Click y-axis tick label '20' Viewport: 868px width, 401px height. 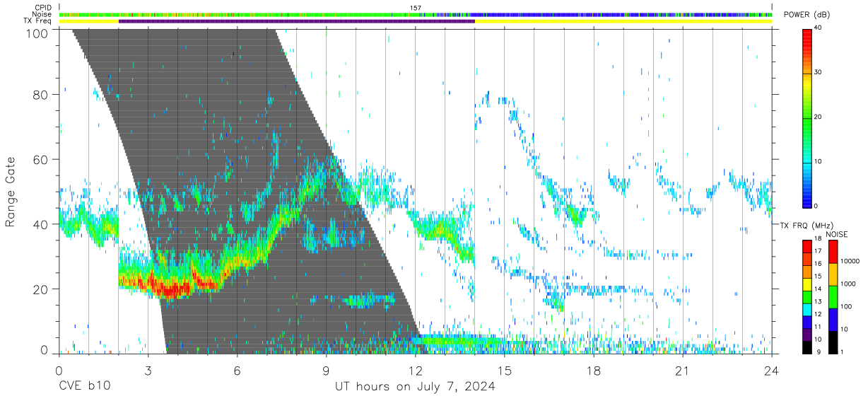(x=41, y=289)
